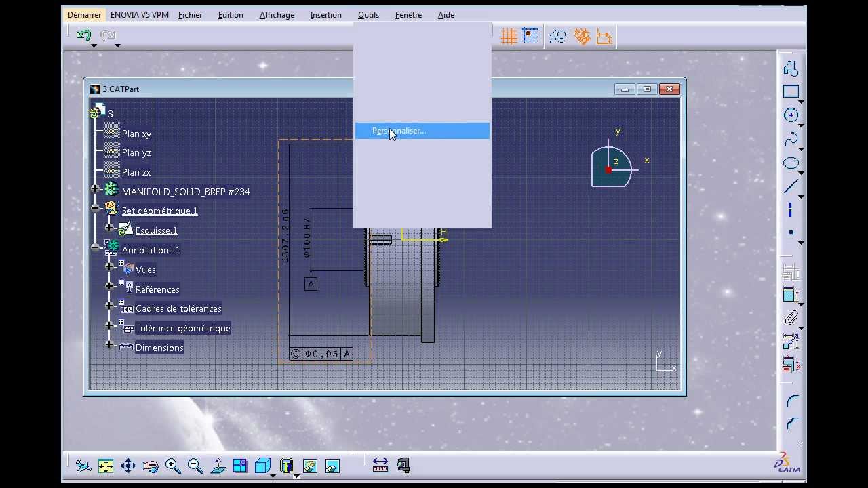This screenshot has height=488, width=868.
Task: Click the Undo arrow icon
Action: tap(84, 35)
